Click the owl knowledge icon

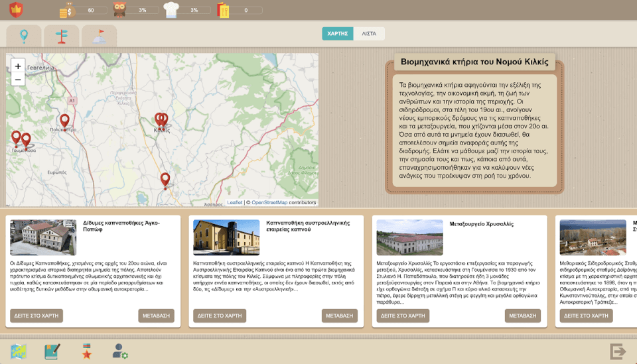tap(120, 10)
